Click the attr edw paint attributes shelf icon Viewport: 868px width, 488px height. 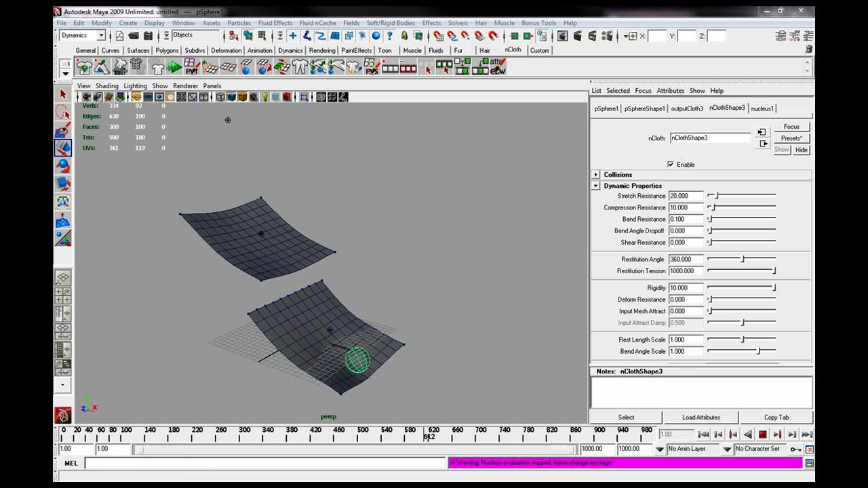pos(498,66)
